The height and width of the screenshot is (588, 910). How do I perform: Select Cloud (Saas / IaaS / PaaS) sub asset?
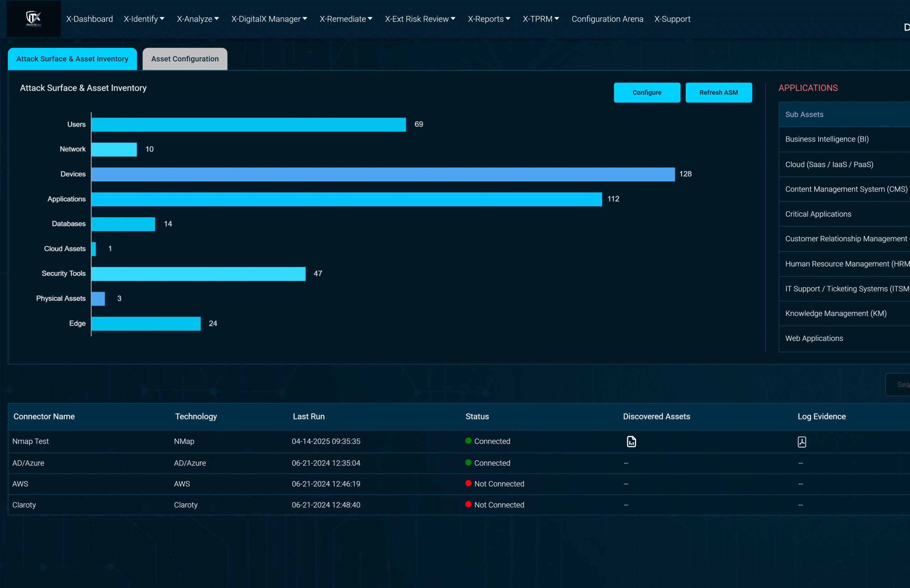pos(844,164)
